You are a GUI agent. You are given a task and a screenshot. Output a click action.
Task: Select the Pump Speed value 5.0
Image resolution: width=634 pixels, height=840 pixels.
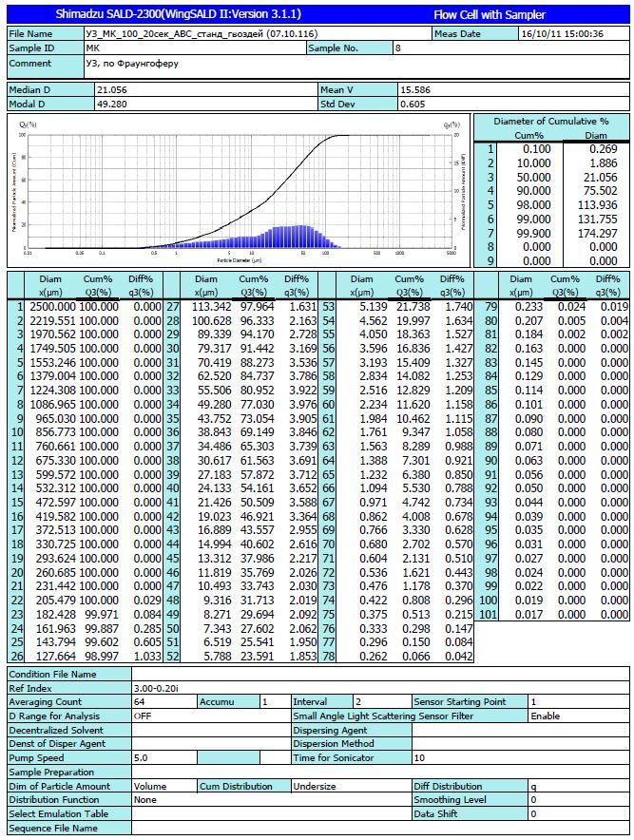141,757
